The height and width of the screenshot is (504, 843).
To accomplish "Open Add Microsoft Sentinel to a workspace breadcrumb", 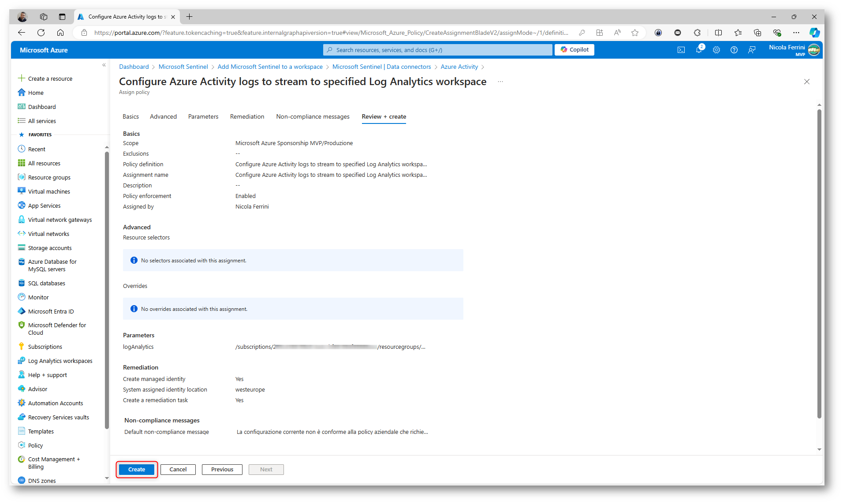I will (x=270, y=67).
